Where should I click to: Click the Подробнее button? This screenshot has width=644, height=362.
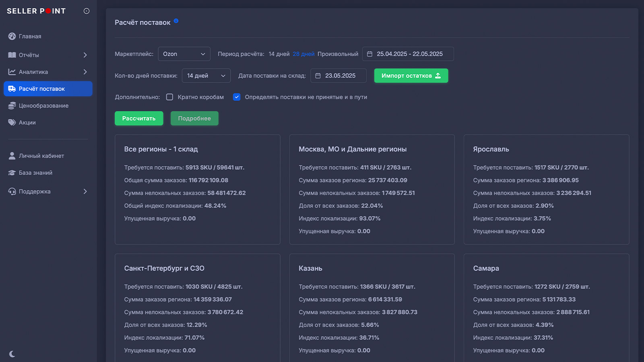point(194,118)
